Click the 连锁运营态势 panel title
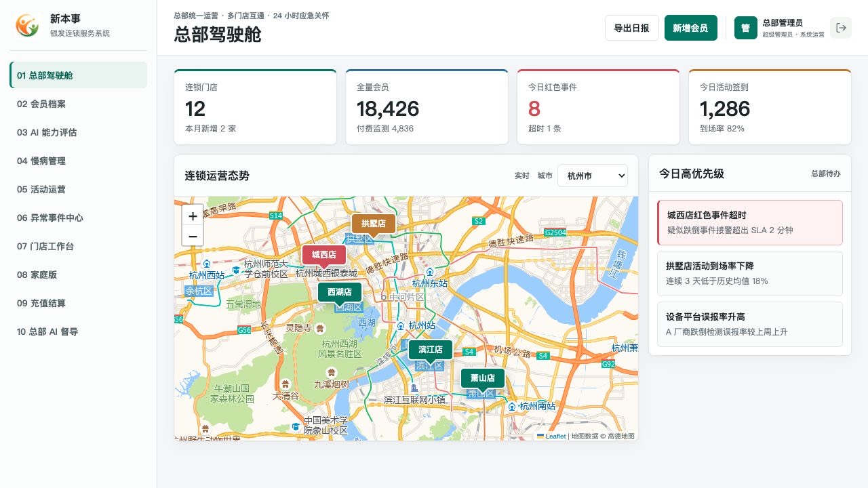 click(x=217, y=176)
